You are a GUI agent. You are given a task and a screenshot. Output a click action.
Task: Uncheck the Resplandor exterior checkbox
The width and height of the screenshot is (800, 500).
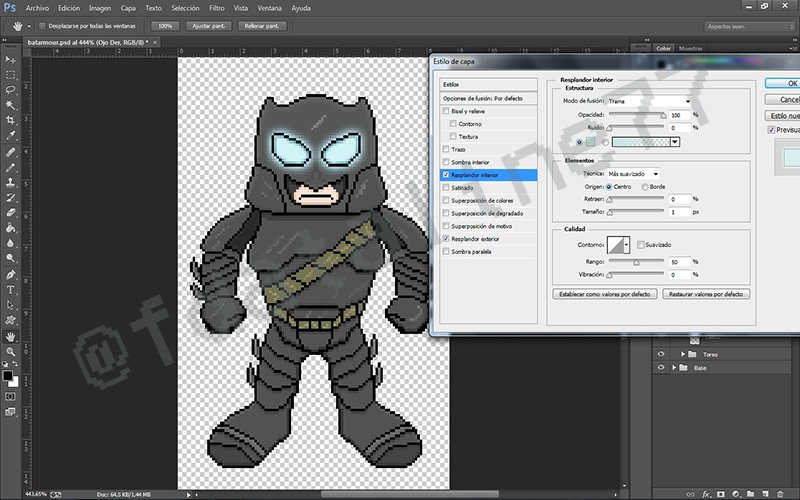tap(446, 238)
